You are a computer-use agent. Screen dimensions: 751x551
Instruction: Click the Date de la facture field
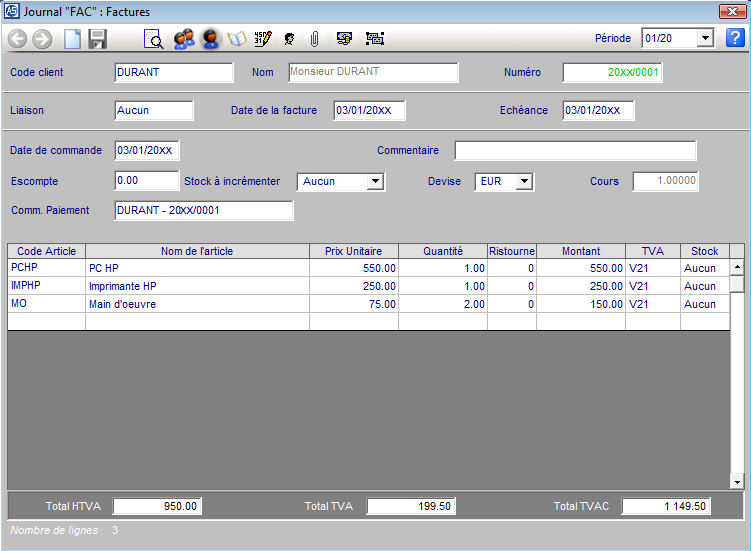click(x=369, y=110)
